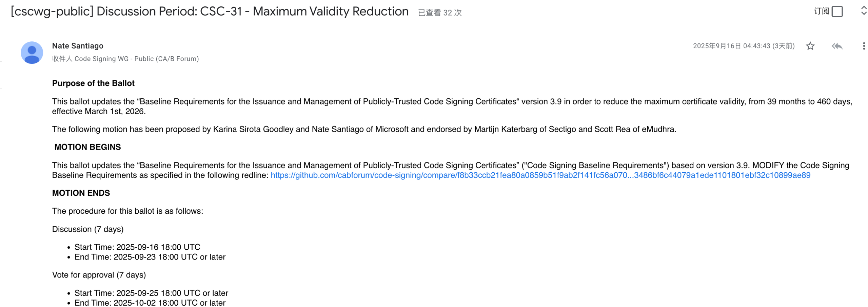Click the Vote for approval (7 days) line
This screenshot has width=868, height=307.
coord(99,275)
